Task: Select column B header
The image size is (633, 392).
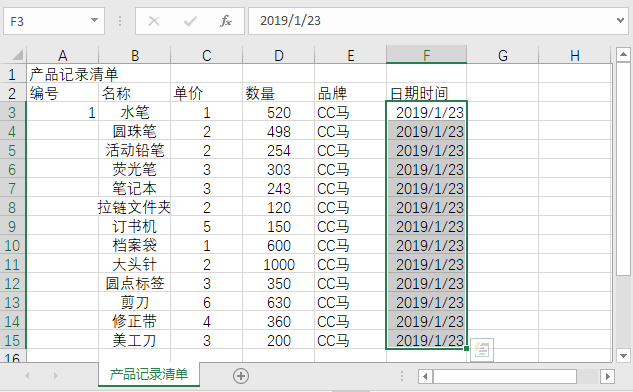Action: (134, 55)
